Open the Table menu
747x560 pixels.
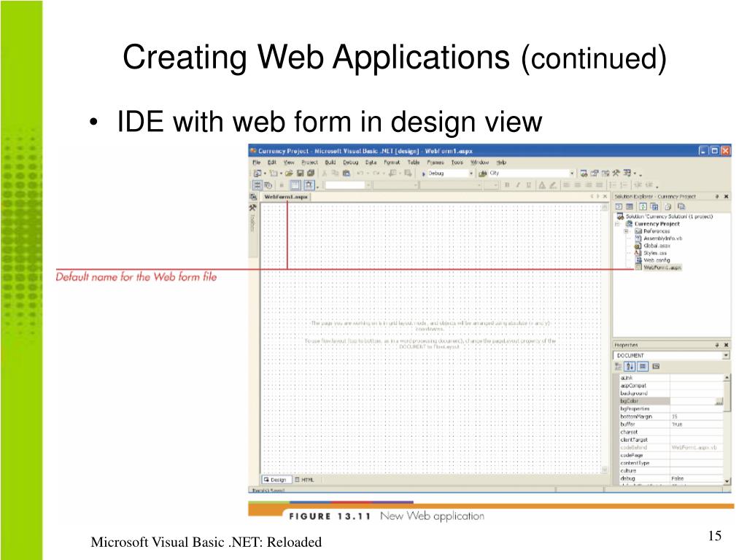tap(414, 163)
